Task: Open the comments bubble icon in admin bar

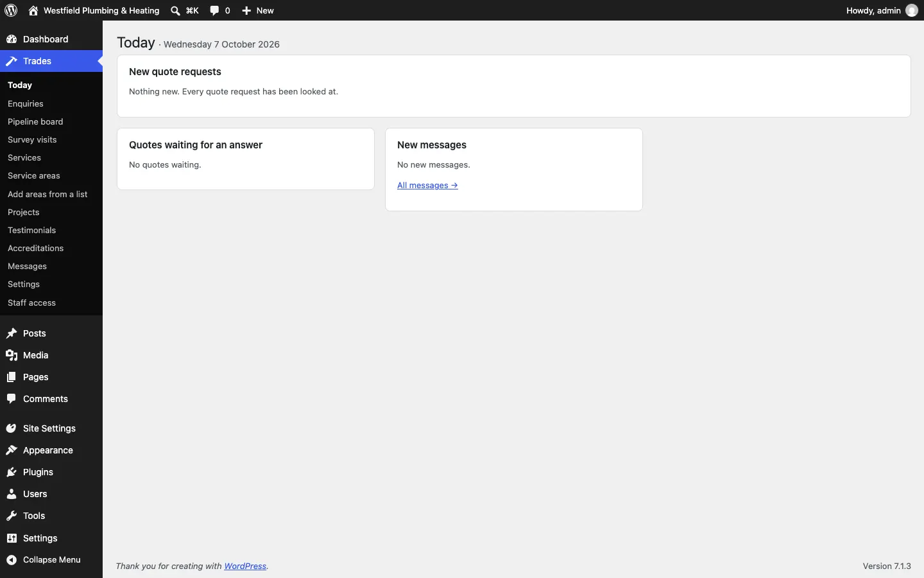Action: (215, 10)
